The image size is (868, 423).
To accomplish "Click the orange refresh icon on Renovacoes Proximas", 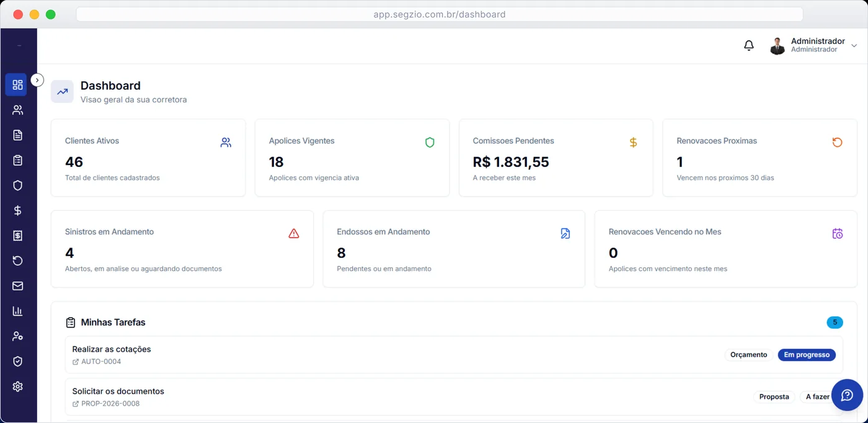I will (837, 142).
